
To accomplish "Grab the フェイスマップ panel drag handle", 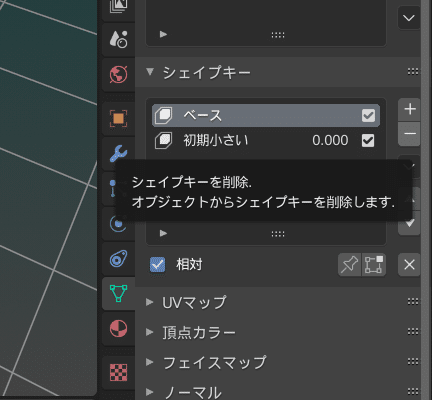I will pos(413,362).
